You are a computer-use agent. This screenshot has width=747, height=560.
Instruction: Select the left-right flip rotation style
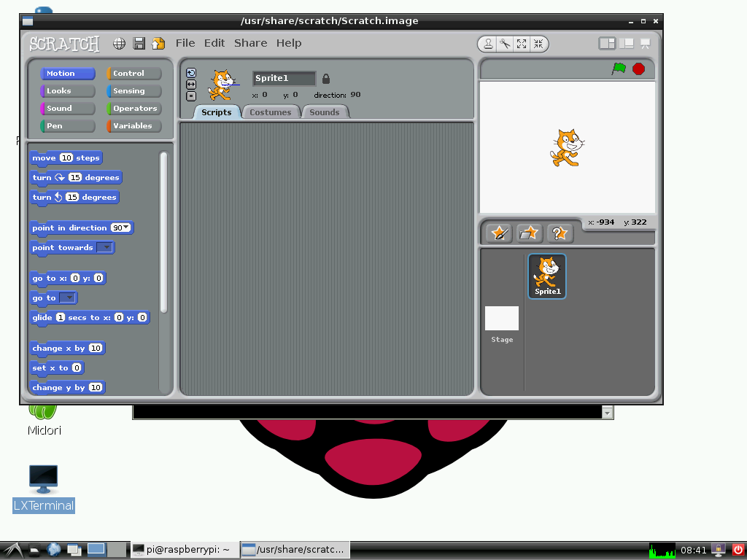pyautogui.click(x=191, y=85)
